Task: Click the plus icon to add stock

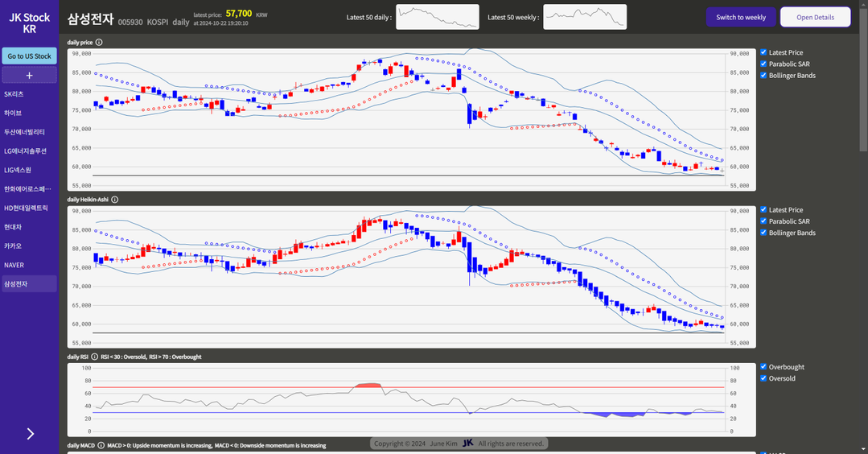Action: pyautogui.click(x=29, y=76)
